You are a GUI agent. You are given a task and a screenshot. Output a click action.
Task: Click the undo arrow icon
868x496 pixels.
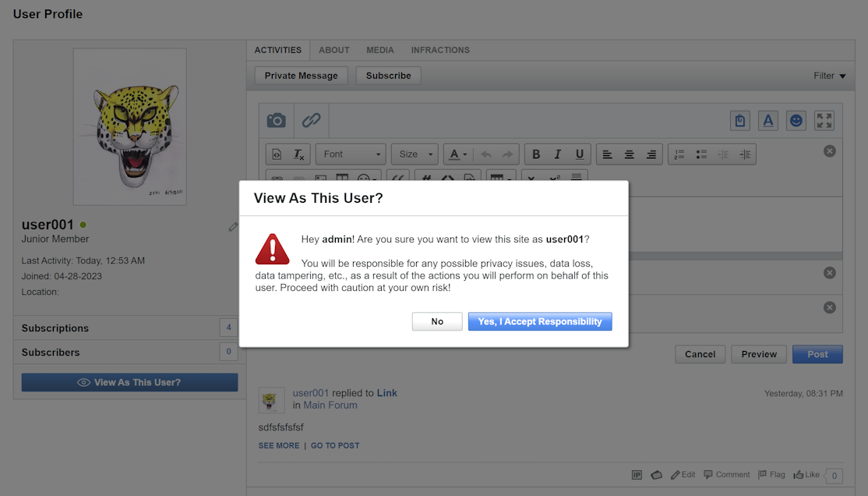tap(486, 154)
